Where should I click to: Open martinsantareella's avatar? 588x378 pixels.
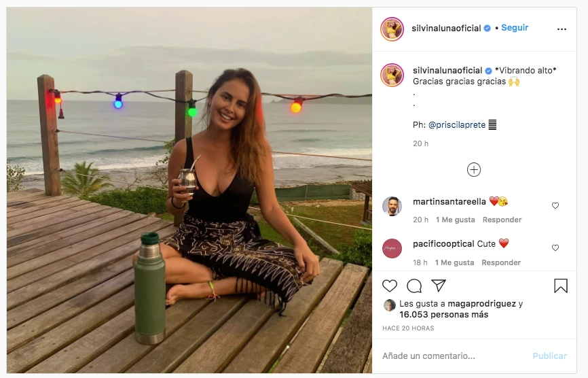(x=392, y=207)
